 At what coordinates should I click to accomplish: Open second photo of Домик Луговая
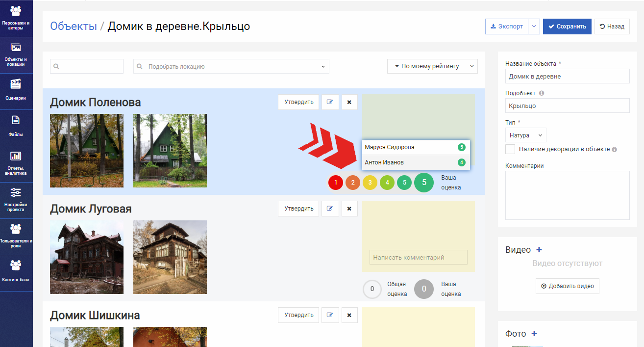pos(170,257)
